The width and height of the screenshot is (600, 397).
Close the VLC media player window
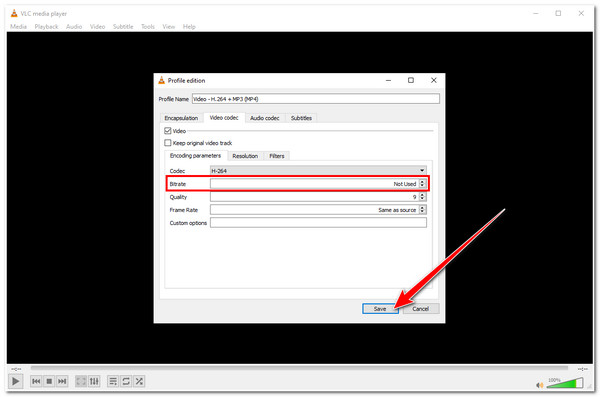pos(581,13)
